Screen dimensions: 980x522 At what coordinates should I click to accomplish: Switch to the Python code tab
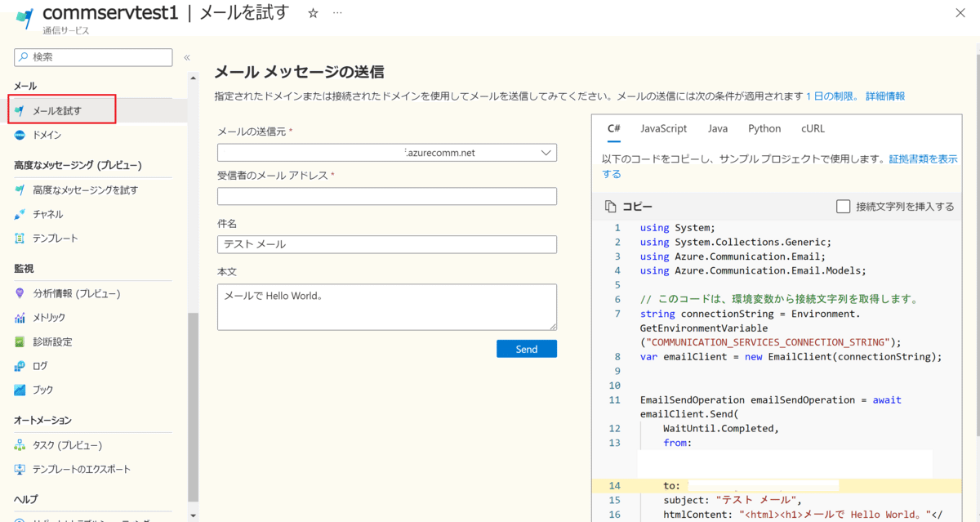[764, 129]
